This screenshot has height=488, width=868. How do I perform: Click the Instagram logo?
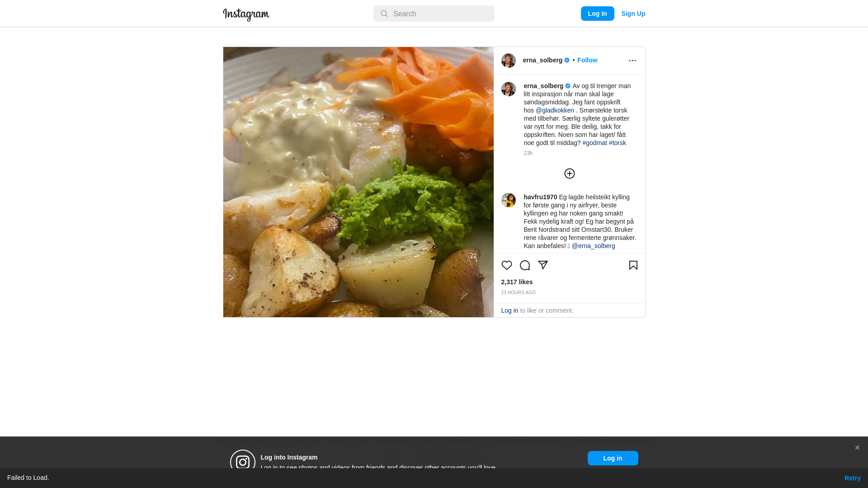(x=246, y=14)
